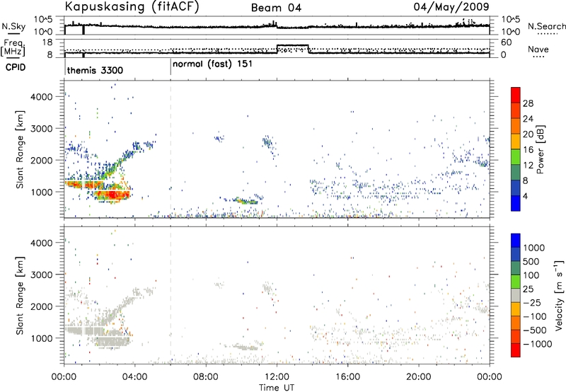Click the 'normal (fast) 151' CPID text
566x392 pixels.
tap(212, 64)
